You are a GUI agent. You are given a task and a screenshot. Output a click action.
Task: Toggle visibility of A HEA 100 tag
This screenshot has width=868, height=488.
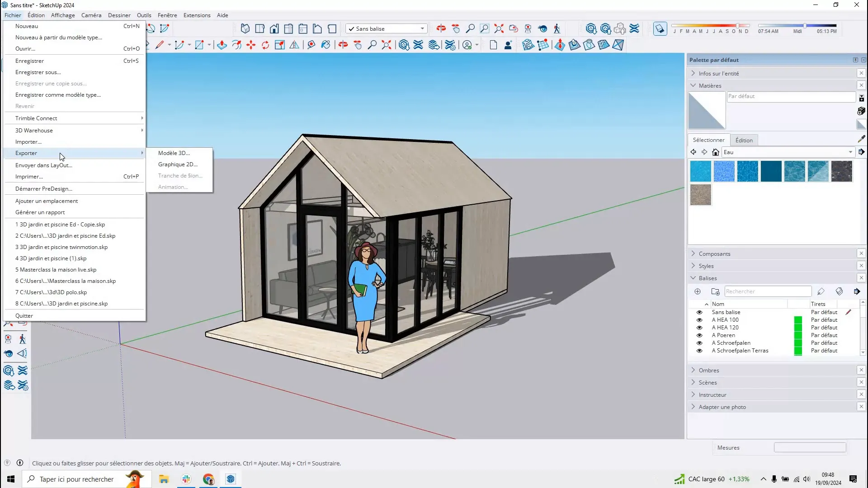pos(699,320)
